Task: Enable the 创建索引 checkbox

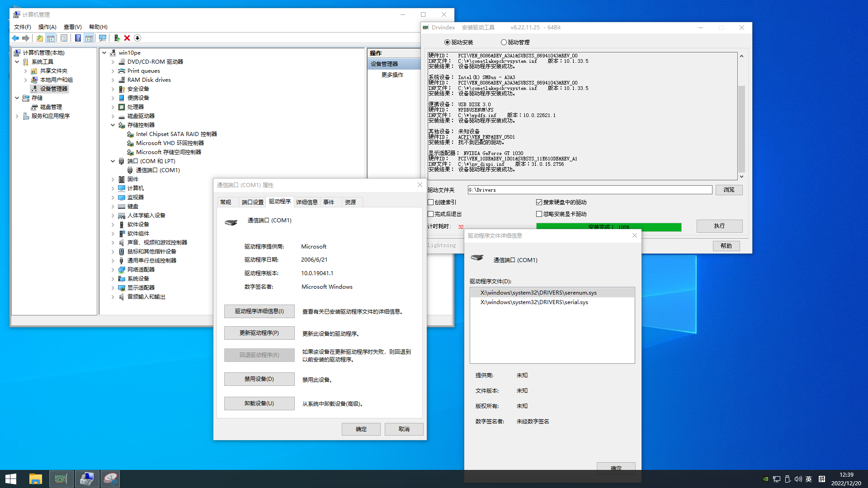Action: 431,202
